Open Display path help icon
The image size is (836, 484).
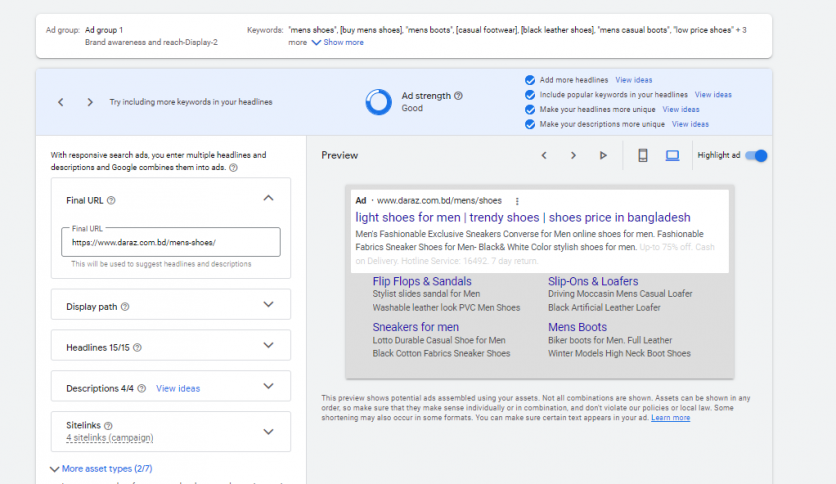pyautogui.click(x=125, y=306)
